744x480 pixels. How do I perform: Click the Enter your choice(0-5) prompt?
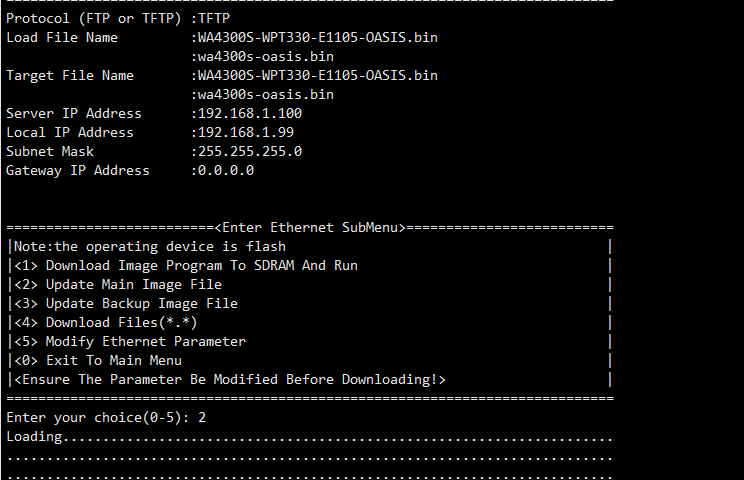pos(98,417)
